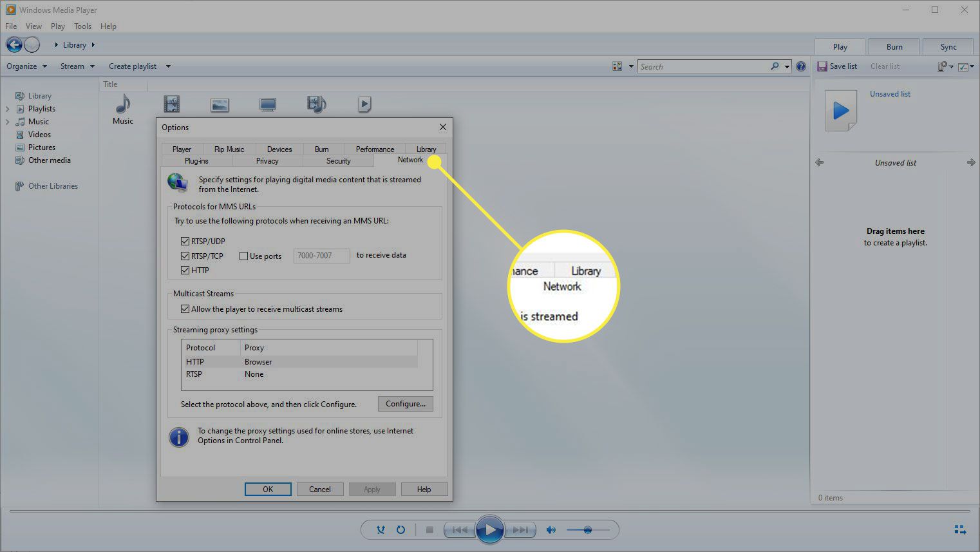Open the Organize dropdown

(26, 66)
